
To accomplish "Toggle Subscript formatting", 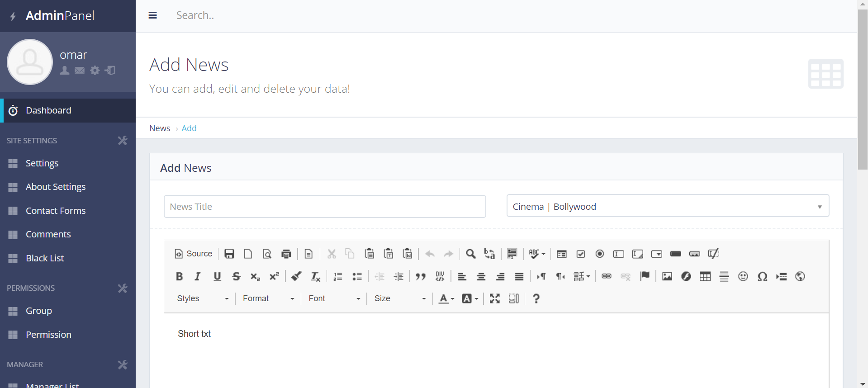I will [255, 276].
